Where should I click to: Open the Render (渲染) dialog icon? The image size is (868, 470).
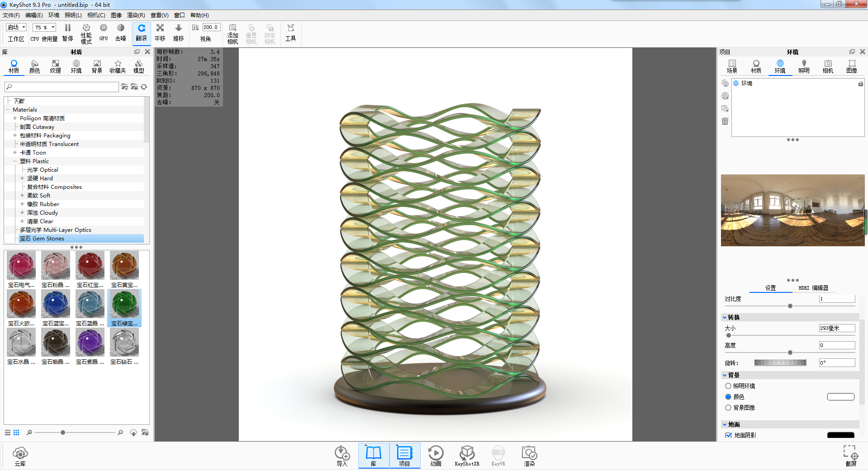(529, 456)
